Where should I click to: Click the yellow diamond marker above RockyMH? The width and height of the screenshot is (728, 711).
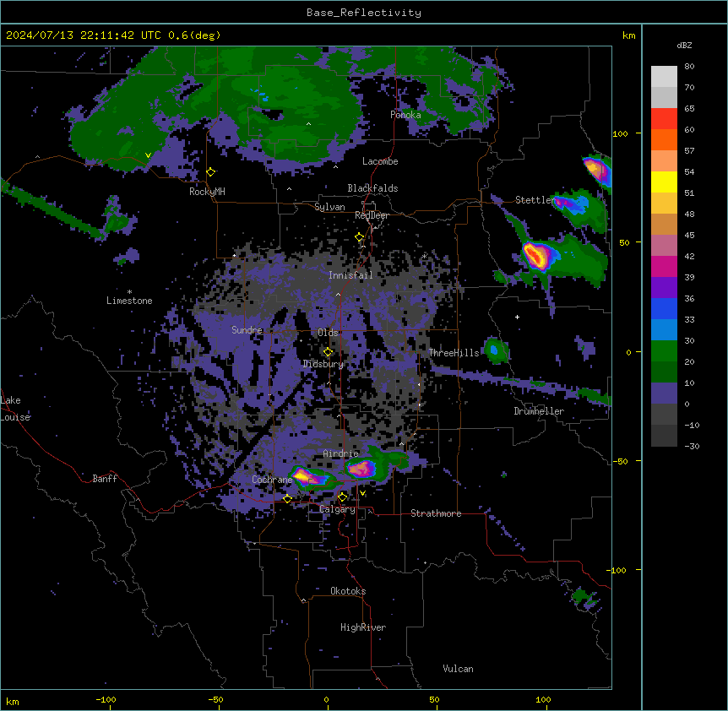point(211,172)
